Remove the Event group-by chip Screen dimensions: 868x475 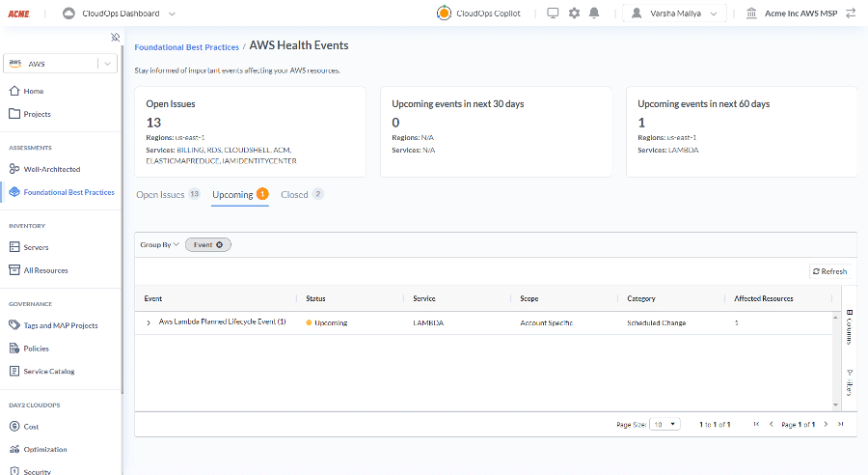click(x=220, y=245)
